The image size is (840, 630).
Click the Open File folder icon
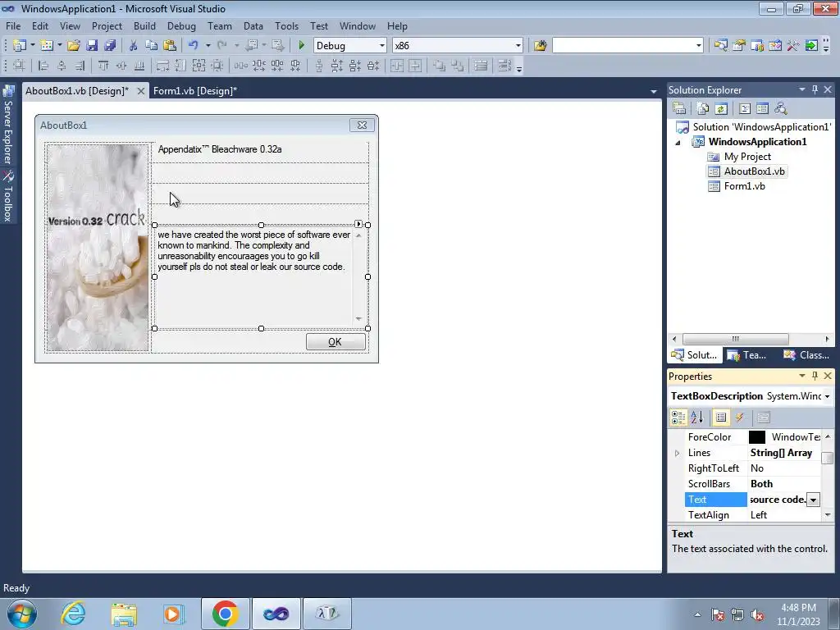[x=73, y=46]
